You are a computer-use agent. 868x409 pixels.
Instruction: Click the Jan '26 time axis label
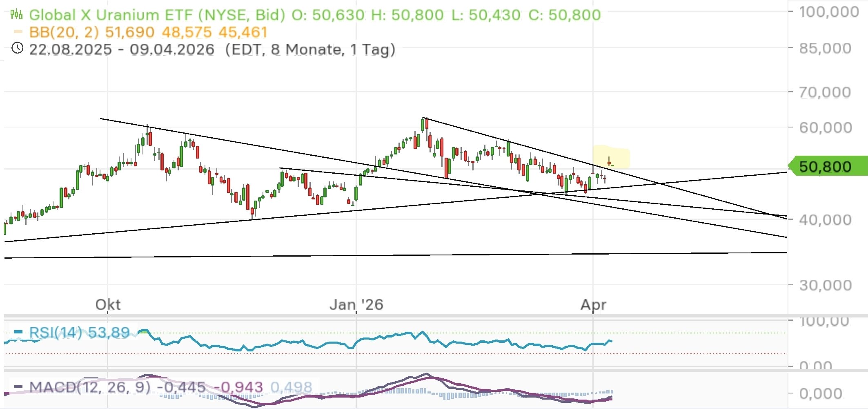tap(356, 304)
